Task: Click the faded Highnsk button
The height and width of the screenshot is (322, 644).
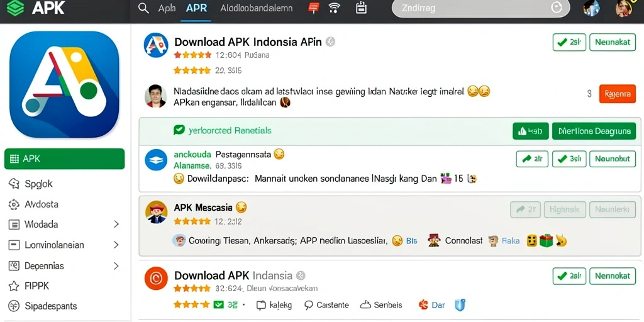Action: coord(565,209)
